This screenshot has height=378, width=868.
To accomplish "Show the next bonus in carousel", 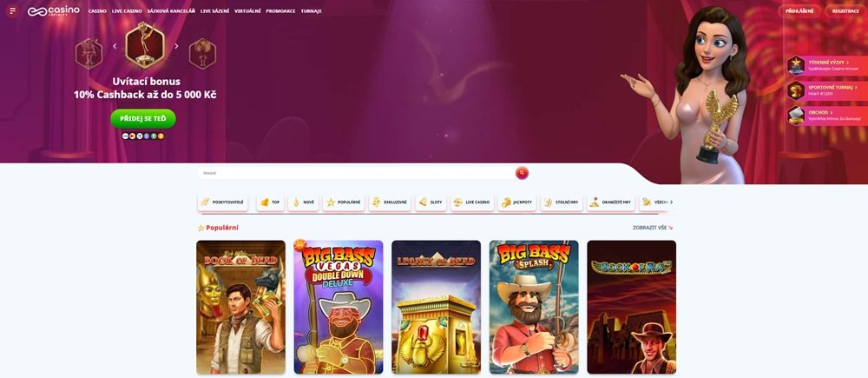I will (176, 46).
